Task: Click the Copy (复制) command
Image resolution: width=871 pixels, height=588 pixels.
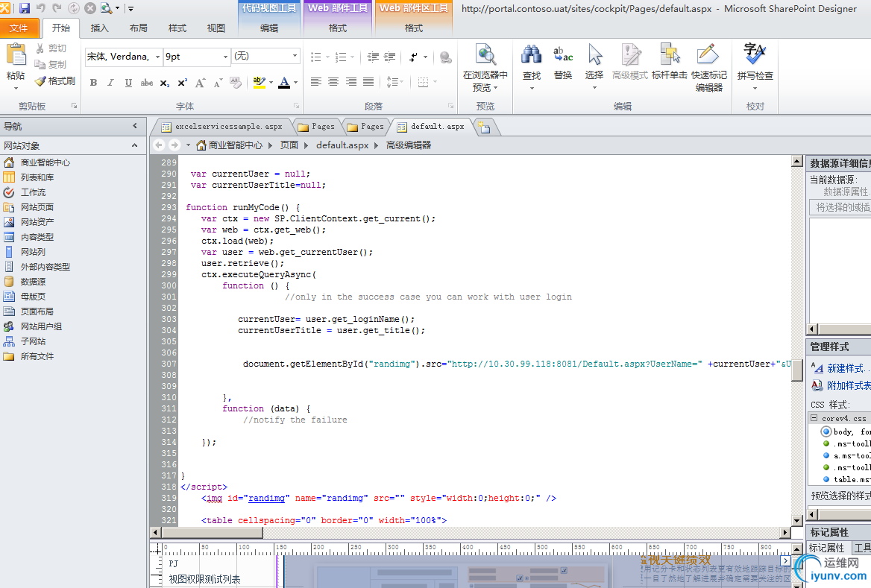Action: pyautogui.click(x=51, y=64)
